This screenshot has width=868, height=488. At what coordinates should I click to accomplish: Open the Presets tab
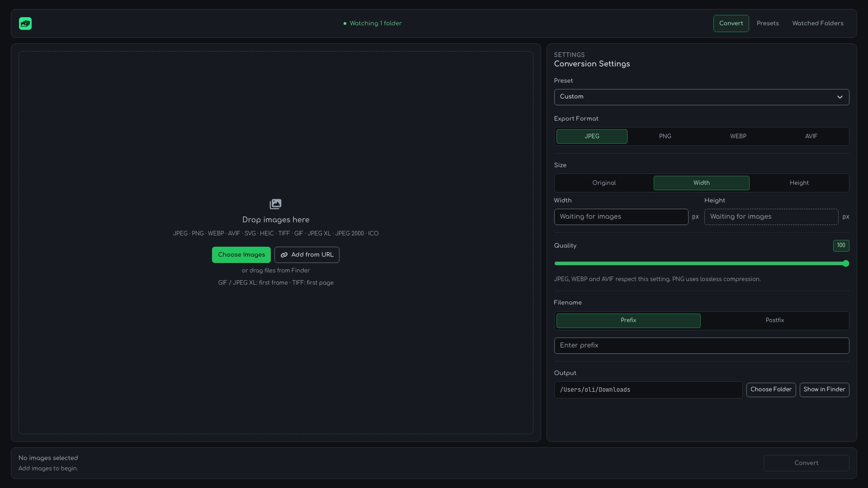(768, 23)
